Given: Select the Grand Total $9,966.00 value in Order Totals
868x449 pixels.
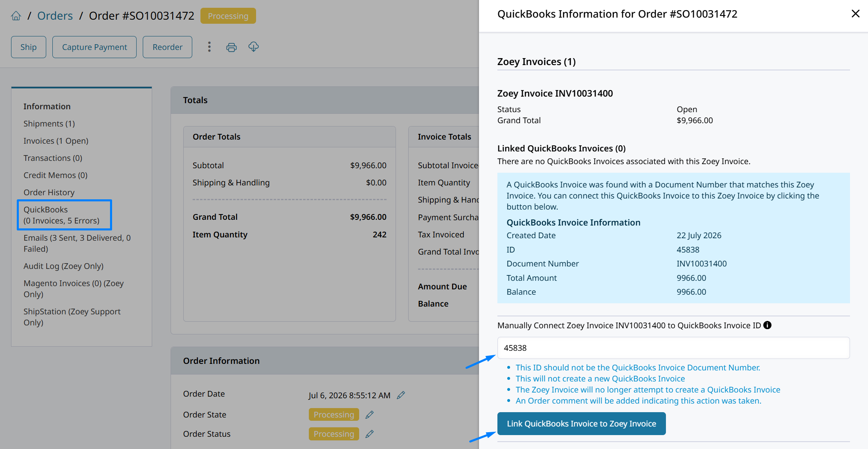Looking at the screenshot, I should coord(368,217).
